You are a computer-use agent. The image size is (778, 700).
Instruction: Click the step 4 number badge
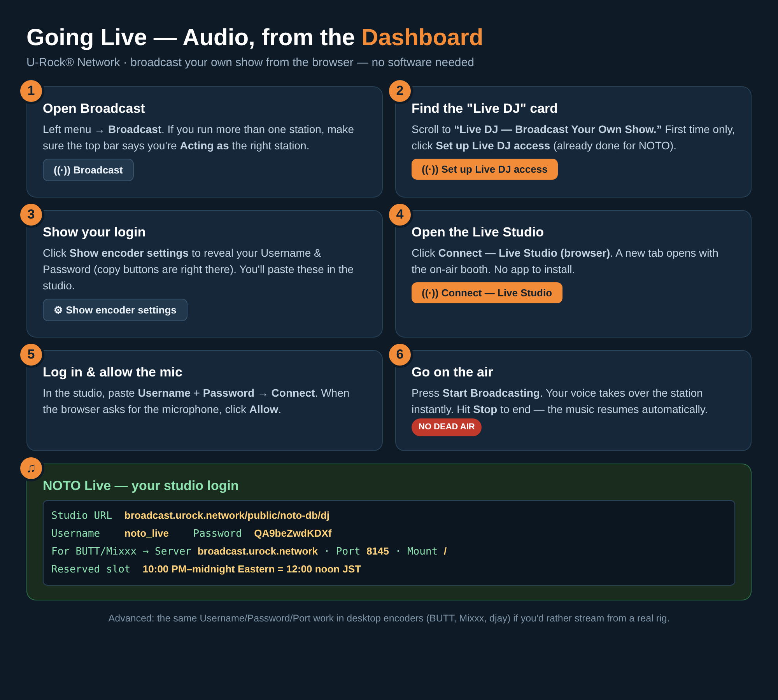pyautogui.click(x=400, y=215)
